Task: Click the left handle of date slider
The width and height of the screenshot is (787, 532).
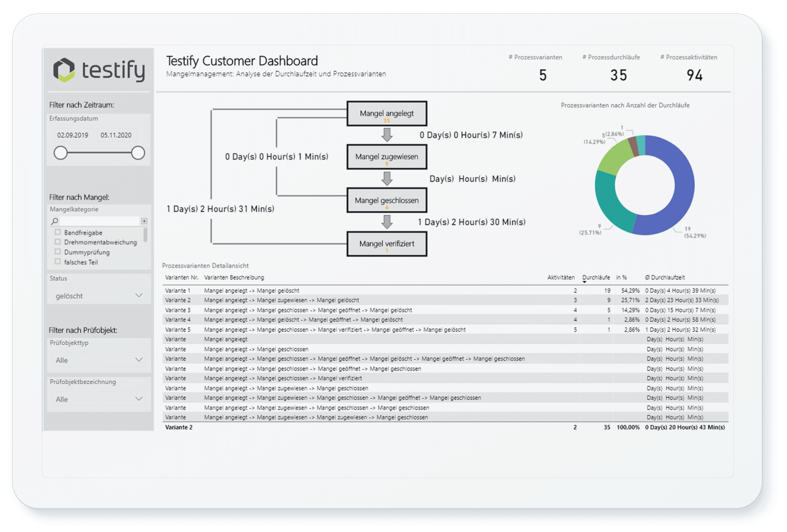Action: click(x=61, y=153)
